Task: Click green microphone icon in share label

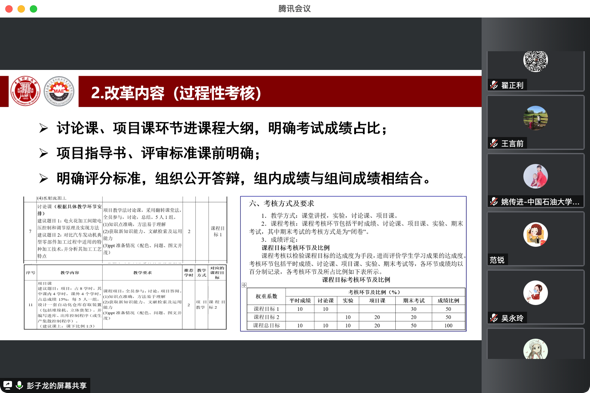Action: pyautogui.click(x=19, y=385)
